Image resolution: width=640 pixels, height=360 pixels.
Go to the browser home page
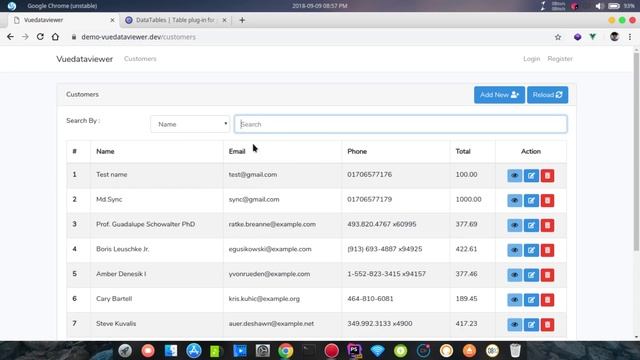[x=55, y=37]
